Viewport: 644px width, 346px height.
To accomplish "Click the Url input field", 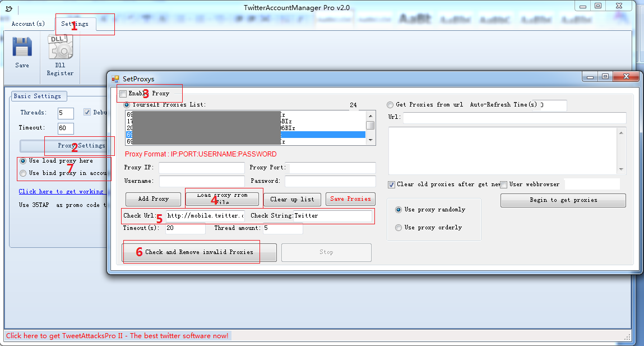I will click(x=515, y=118).
